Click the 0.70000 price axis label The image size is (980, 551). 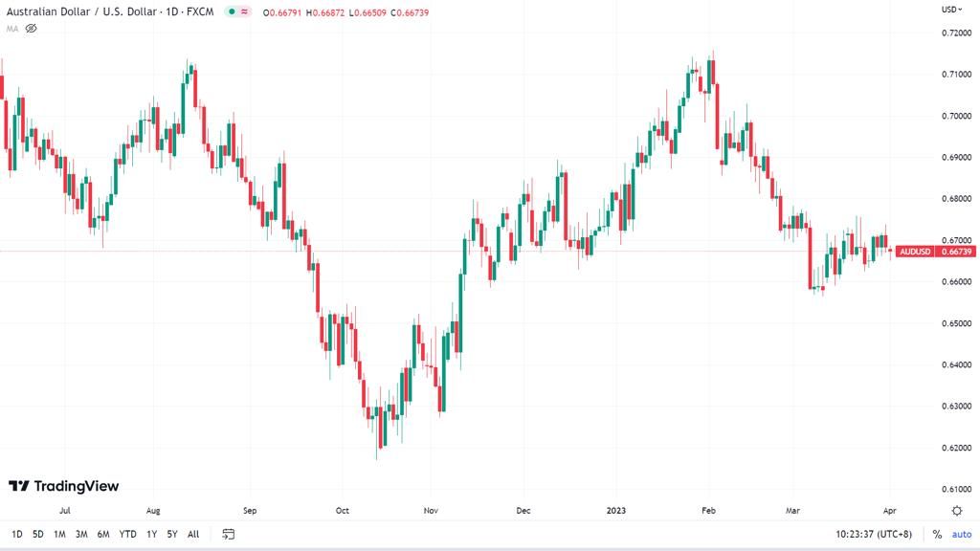[956, 116]
